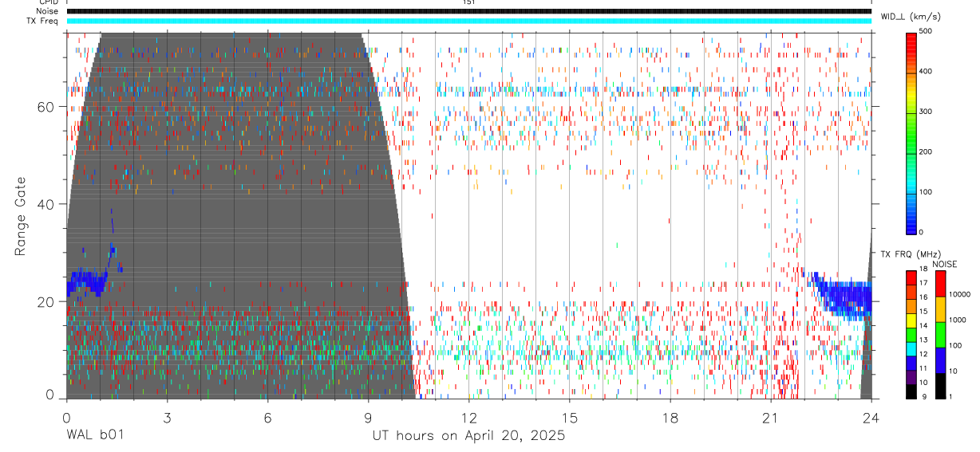980x452 pixels.
Task: Click the "TX Freq" row label
Action: click(x=43, y=21)
